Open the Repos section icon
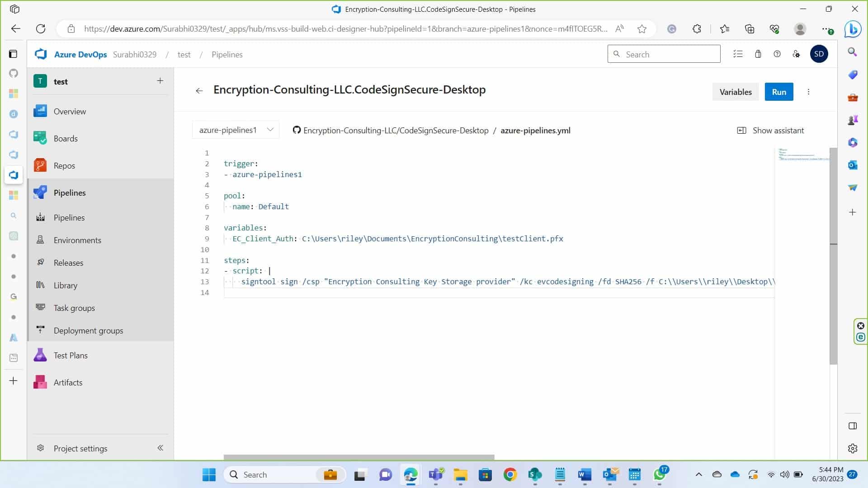868x488 pixels. coord(40,165)
